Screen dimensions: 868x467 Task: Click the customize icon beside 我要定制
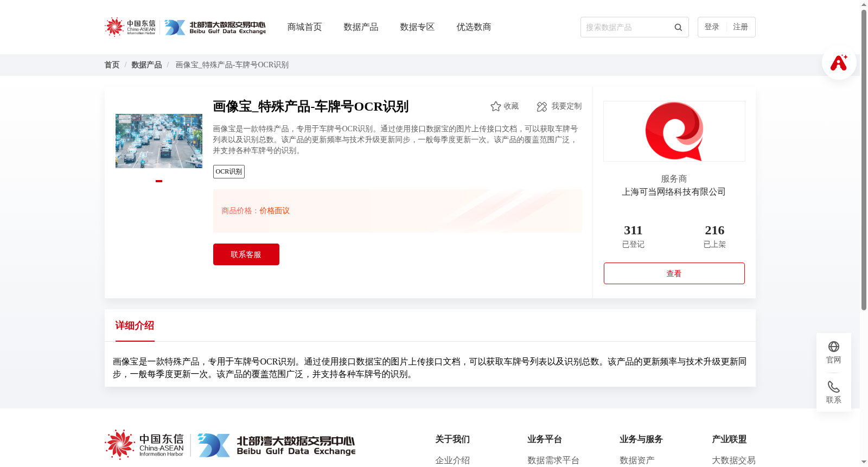pos(542,106)
